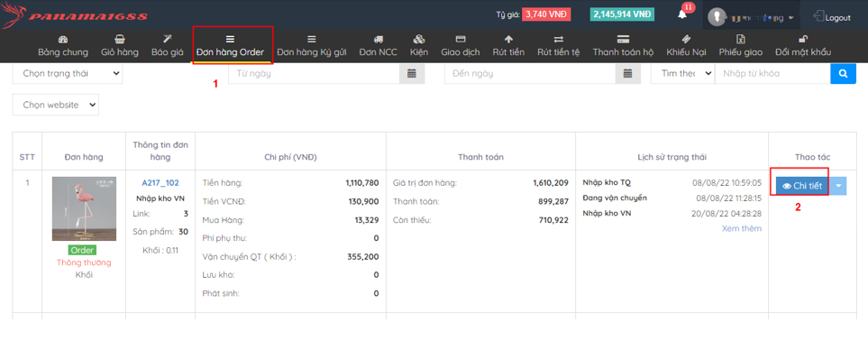This screenshot has width=868, height=341.
Task: Open the Thanh toán hộ menu
Action: click(x=623, y=46)
